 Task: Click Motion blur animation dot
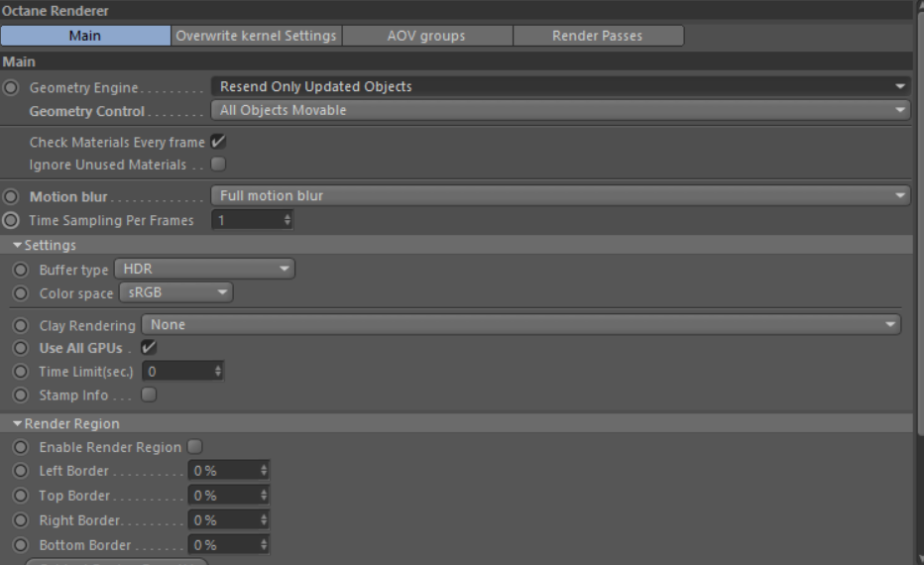point(11,197)
